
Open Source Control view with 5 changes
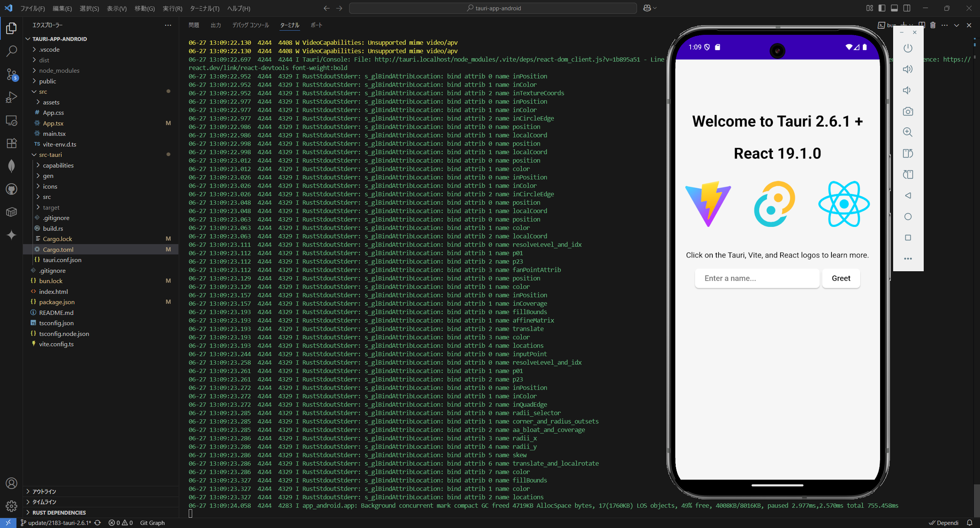coord(11,74)
